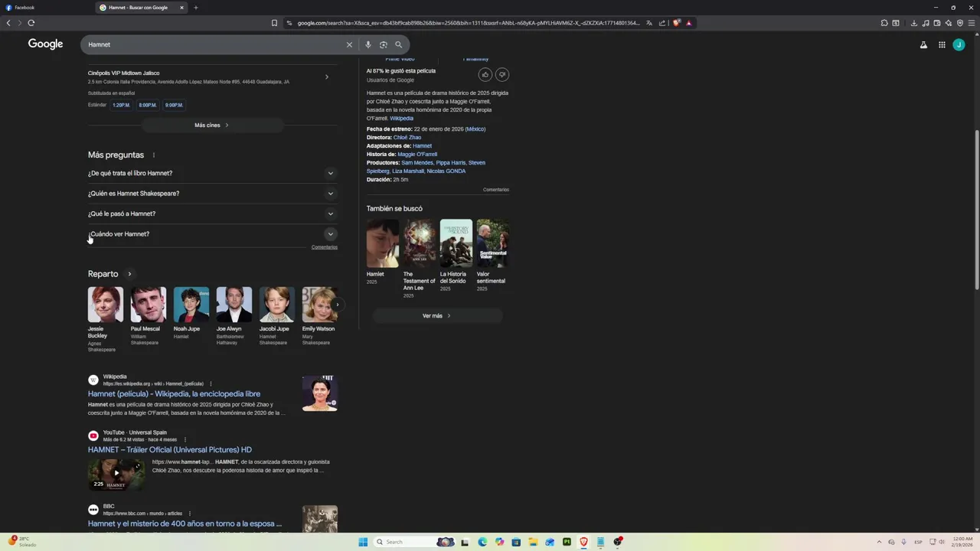Open Brave Wallet icon
Image resolution: width=980 pixels, height=551 pixels.
coord(937,23)
